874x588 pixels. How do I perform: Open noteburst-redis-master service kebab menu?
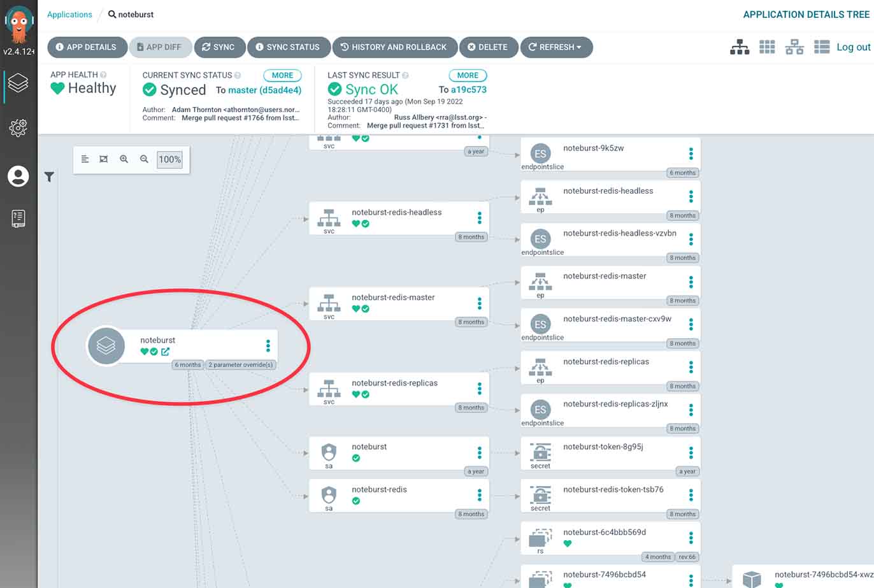pos(480,303)
